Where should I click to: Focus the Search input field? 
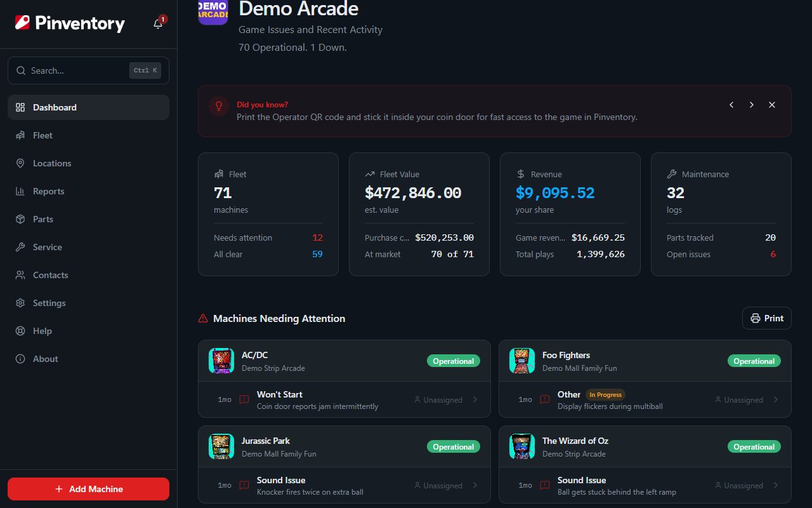coord(88,70)
